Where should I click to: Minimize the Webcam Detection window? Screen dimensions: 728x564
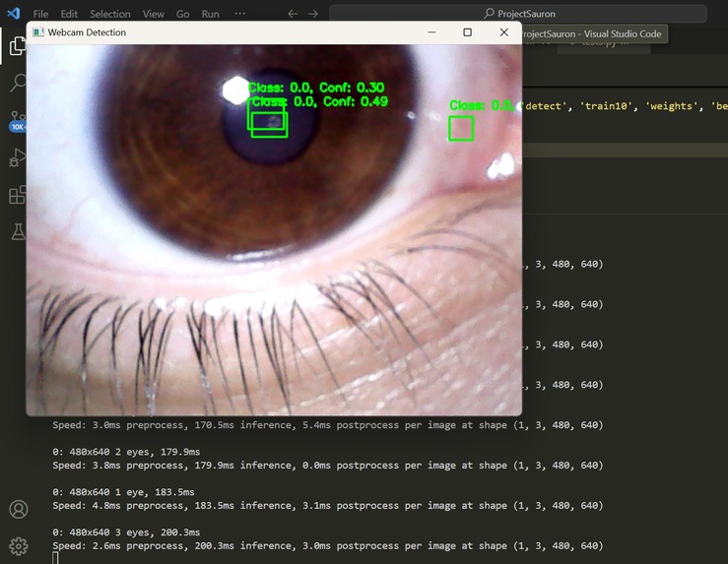(431, 32)
